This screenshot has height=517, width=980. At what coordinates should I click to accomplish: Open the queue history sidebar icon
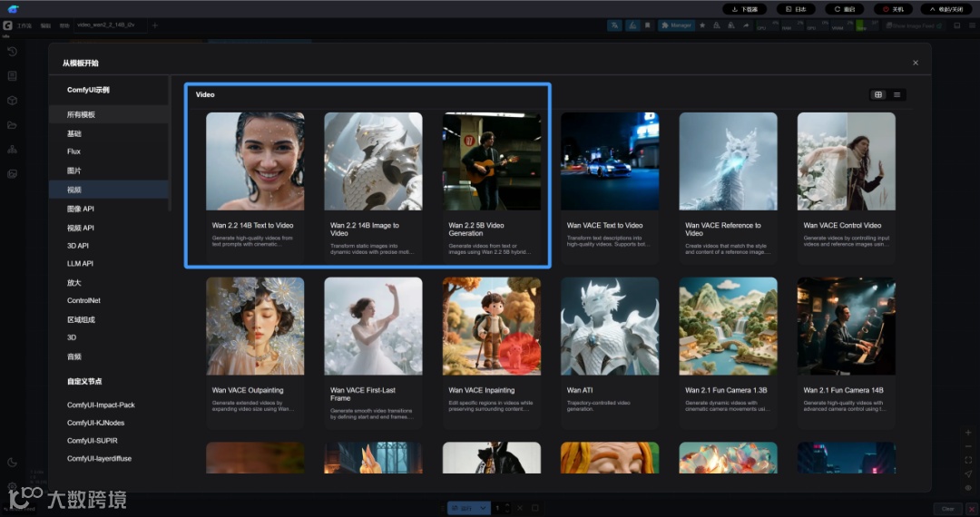pos(12,52)
